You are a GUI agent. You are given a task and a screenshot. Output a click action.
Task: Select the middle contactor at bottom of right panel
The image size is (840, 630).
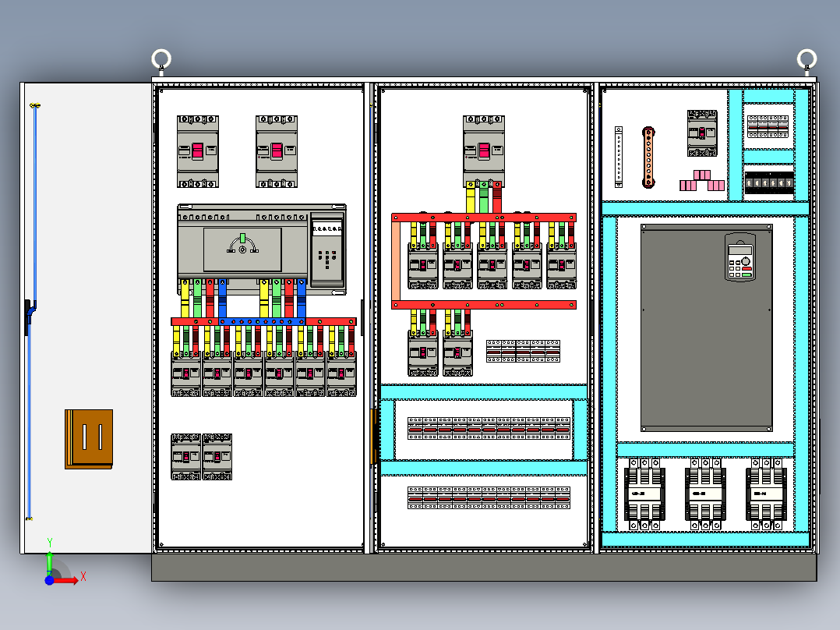click(705, 494)
